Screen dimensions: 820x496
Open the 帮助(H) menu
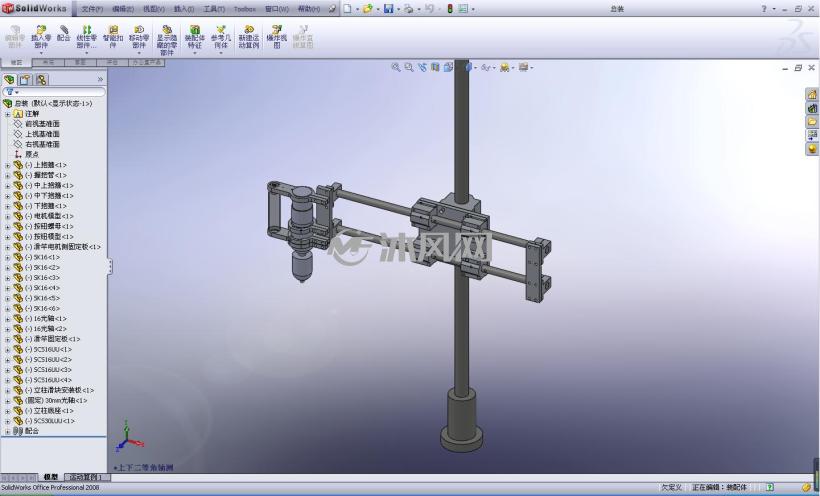pos(309,9)
